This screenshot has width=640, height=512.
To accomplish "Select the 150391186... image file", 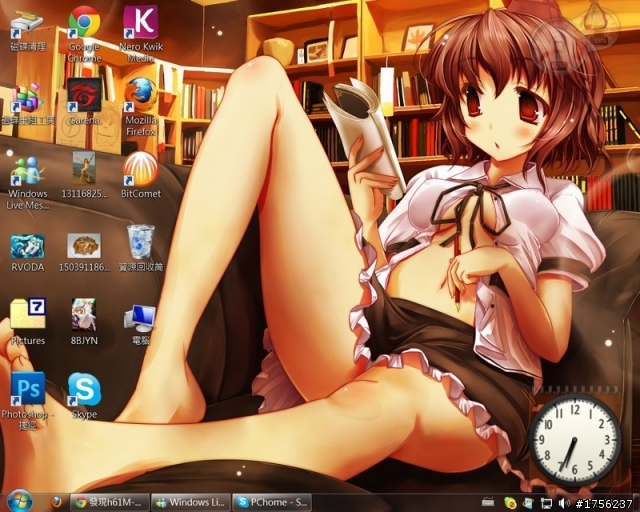I will [84, 253].
